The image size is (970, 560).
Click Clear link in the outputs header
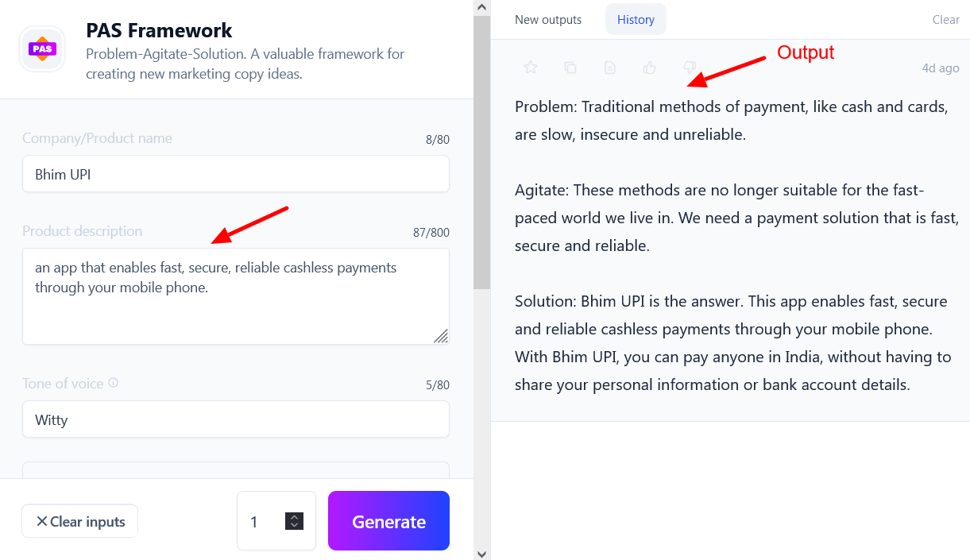pos(945,20)
